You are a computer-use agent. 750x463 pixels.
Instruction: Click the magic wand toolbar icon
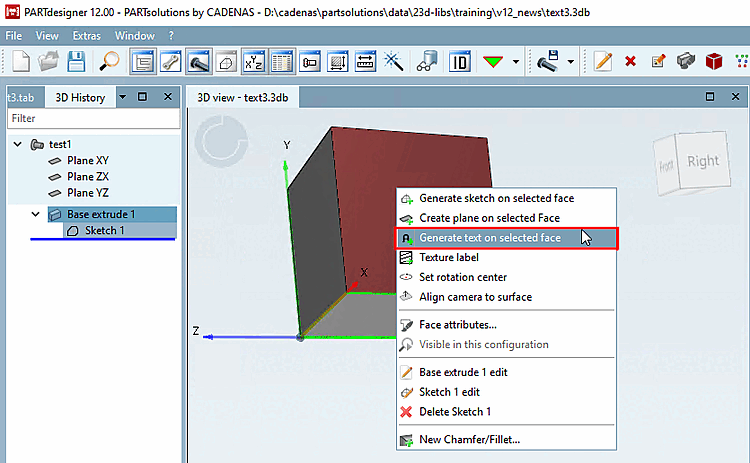point(394,62)
